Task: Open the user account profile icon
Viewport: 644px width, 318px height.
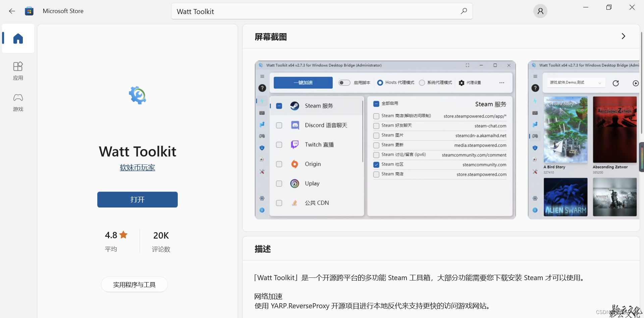Action: coord(540,11)
